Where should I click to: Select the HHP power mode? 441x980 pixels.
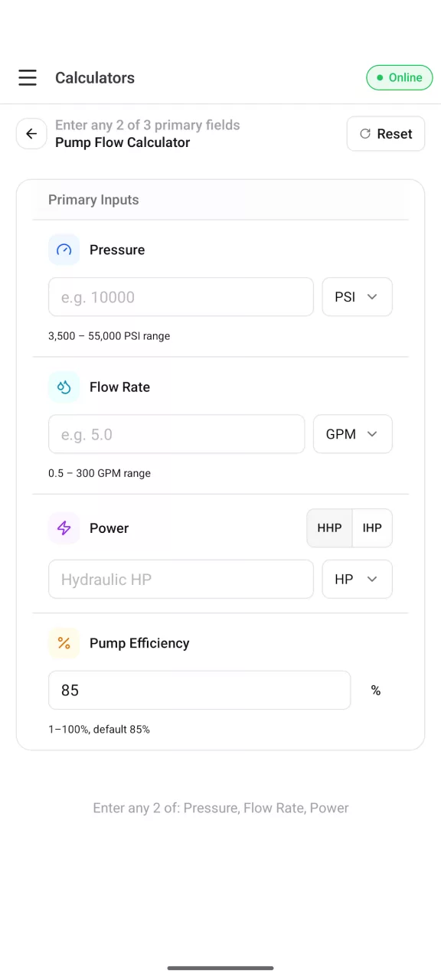330,528
